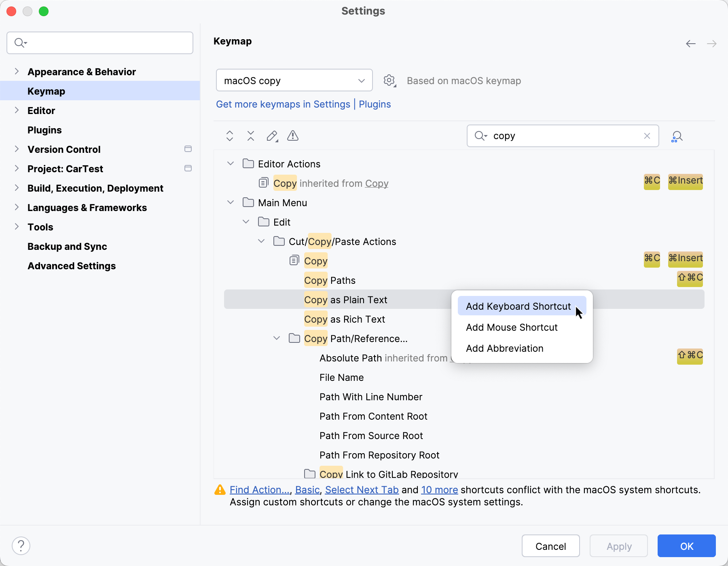Image resolution: width=728 pixels, height=566 pixels.
Task: Open the Help question mark icon
Action: pyautogui.click(x=21, y=545)
